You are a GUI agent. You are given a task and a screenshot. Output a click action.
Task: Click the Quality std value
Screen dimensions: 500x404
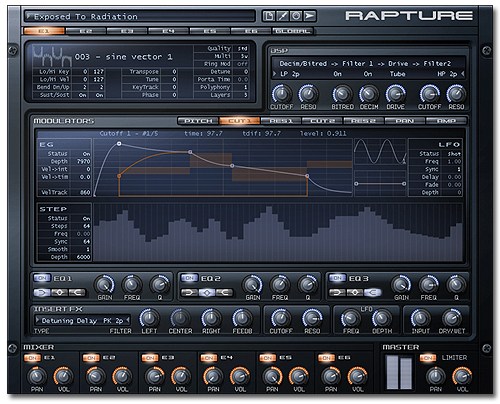tap(242, 48)
